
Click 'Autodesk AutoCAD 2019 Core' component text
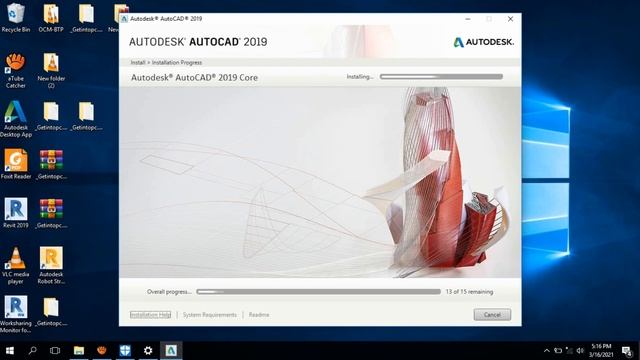pyautogui.click(x=194, y=78)
